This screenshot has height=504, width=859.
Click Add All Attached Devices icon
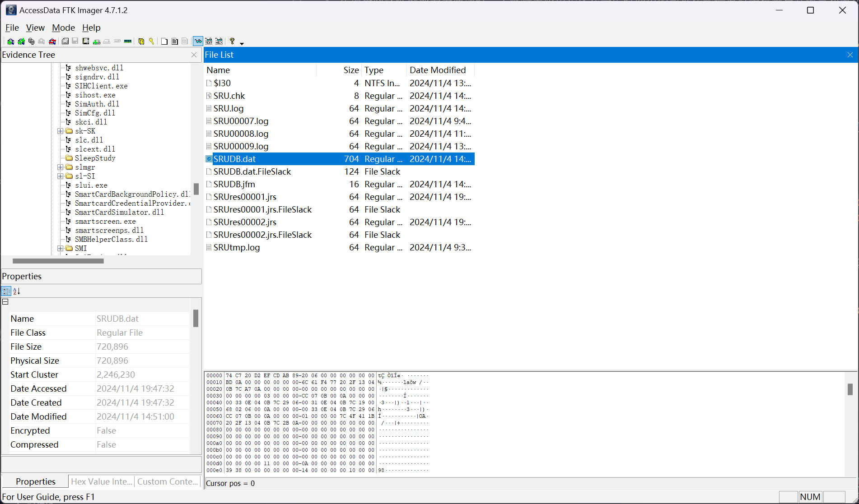(x=21, y=42)
